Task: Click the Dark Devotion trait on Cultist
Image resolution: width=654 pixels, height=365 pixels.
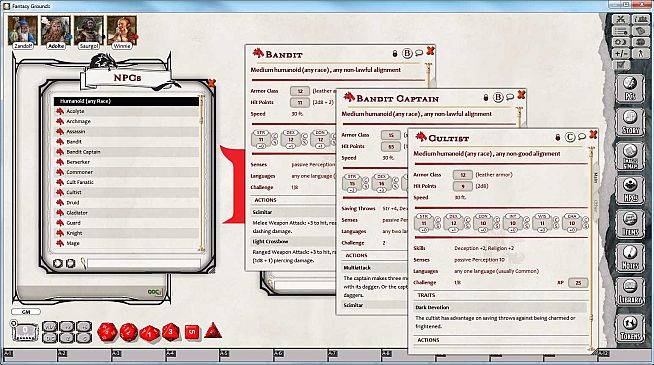Action: [500, 307]
